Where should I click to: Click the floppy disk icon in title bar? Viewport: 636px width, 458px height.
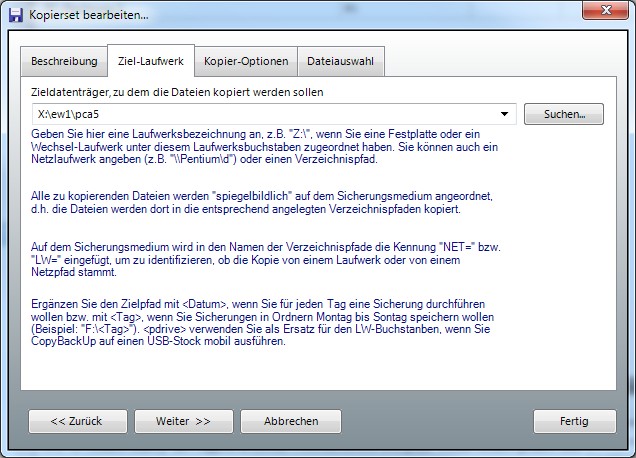click(15, 15)
